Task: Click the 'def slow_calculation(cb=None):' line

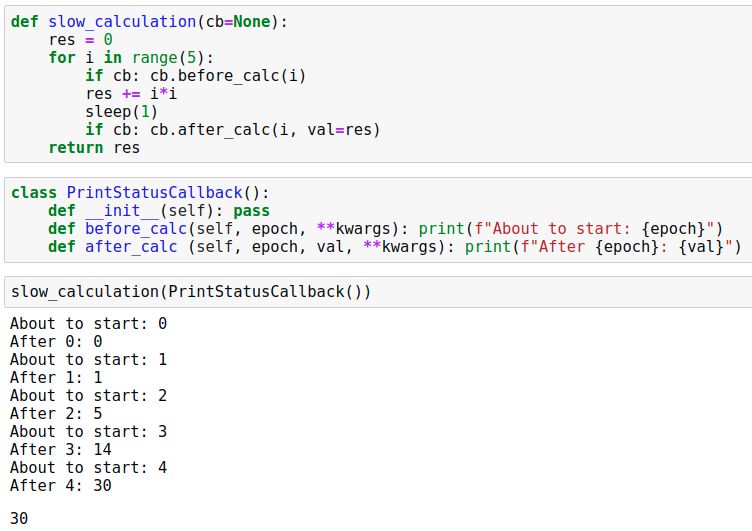Action: pos(149,22)
